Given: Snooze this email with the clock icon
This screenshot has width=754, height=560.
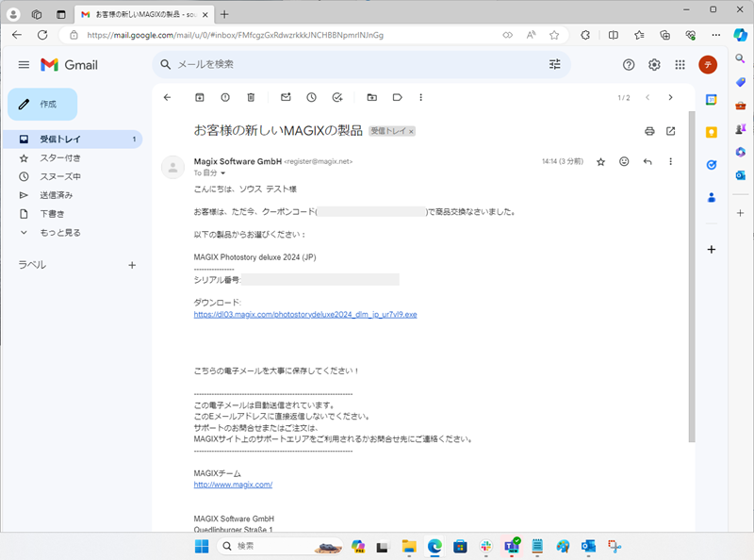Looking at the screenshot, I should (312, 97).
